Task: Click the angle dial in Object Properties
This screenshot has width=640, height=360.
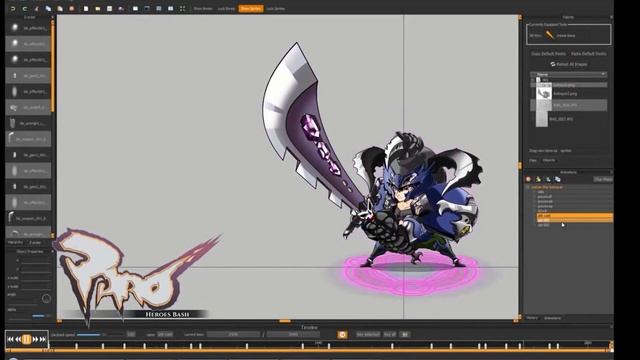Action: (x=46, y=298)
